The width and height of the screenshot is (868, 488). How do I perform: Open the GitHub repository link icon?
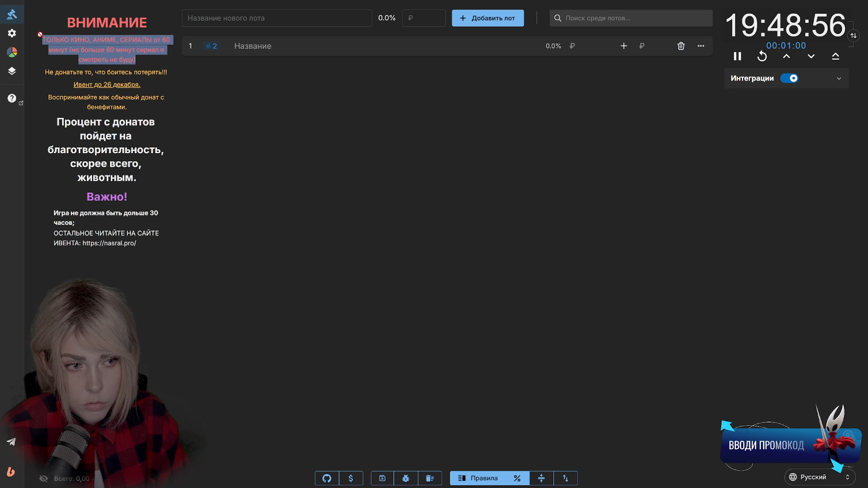(x=327, y=478)
